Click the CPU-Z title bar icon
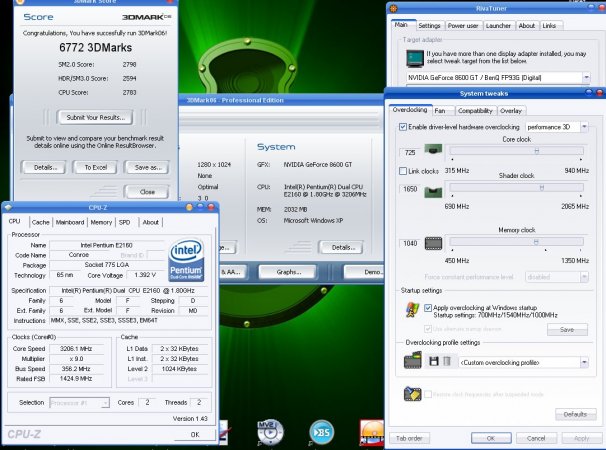Image resolution: width=606 pixels, height=450 pixels. coord(8,207)
